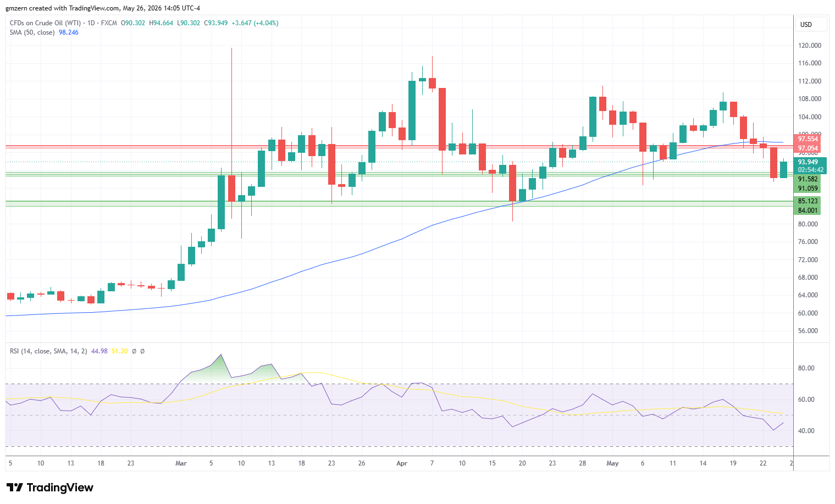Click the yellow RSI average value 51.20
The width and height of the screenshot is (835, 504).
119,351
